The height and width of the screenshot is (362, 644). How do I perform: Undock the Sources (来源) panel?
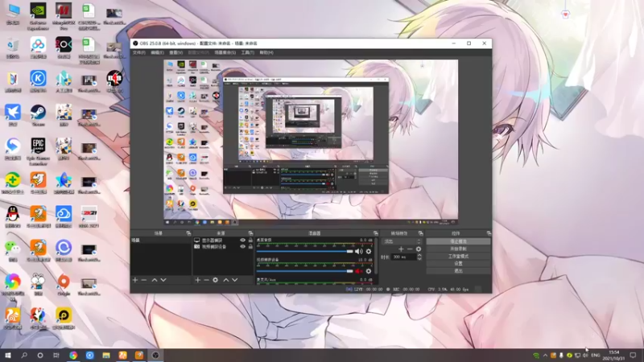250,233
